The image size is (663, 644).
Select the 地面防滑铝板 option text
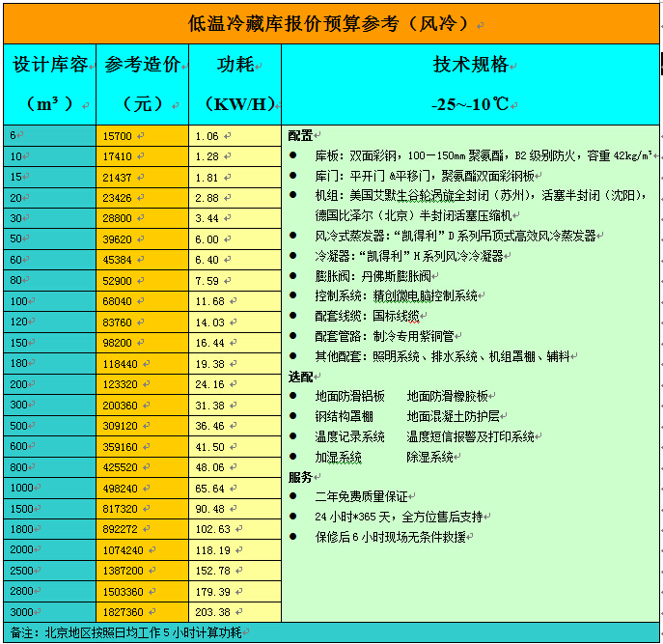click(349, 396)
